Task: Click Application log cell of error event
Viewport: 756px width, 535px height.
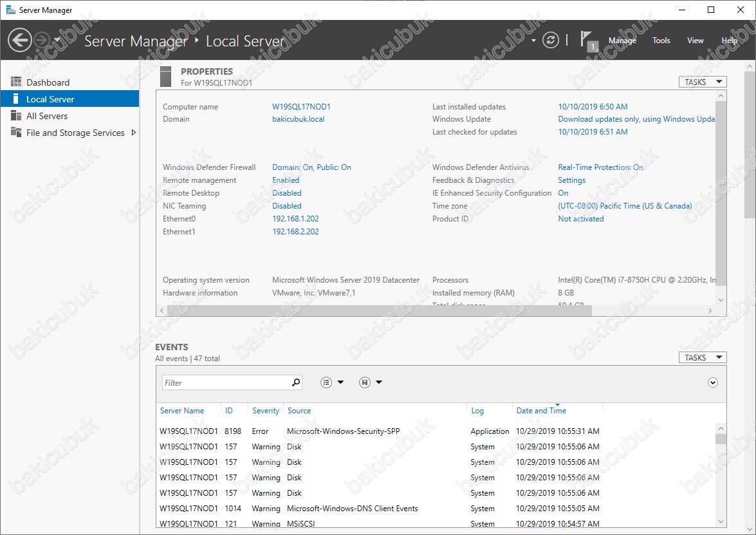Action: (490, 431)
